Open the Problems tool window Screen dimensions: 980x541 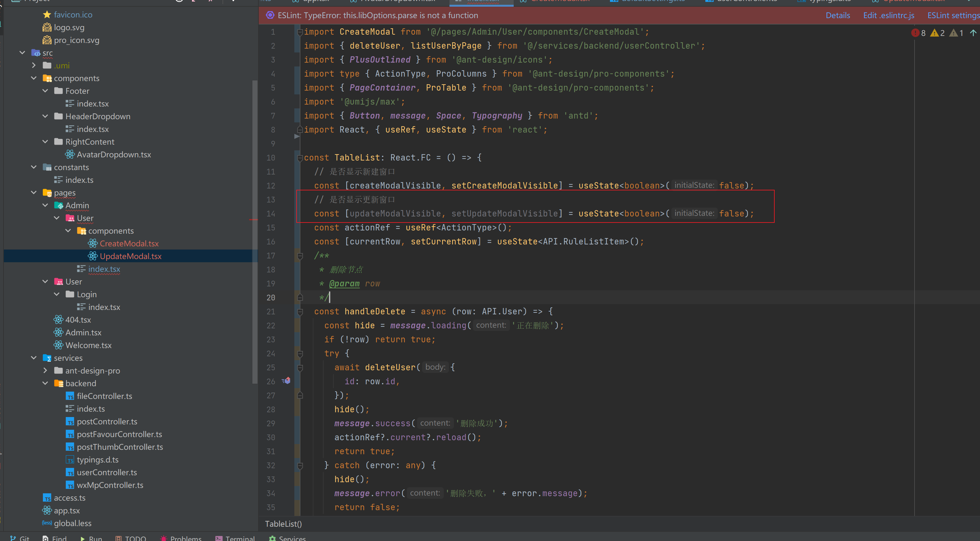(181, 538)
